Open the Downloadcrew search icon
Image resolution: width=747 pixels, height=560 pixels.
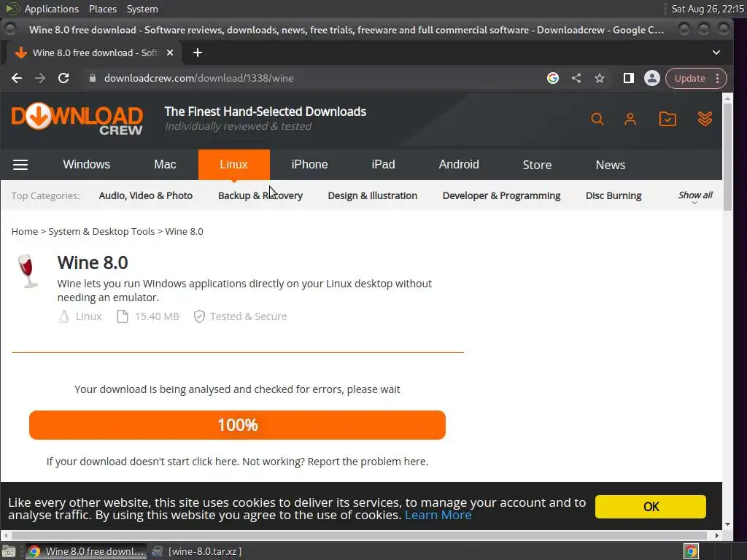(597, 119)
